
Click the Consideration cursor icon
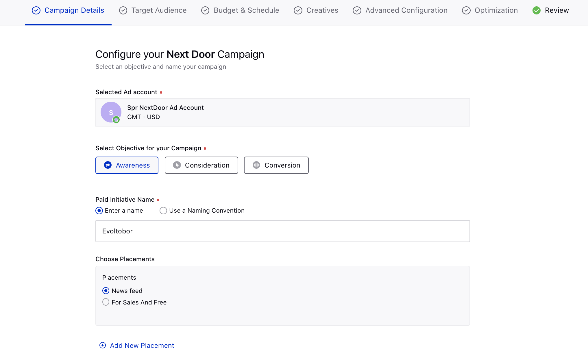pyautogui.click(x=177, y=165)
